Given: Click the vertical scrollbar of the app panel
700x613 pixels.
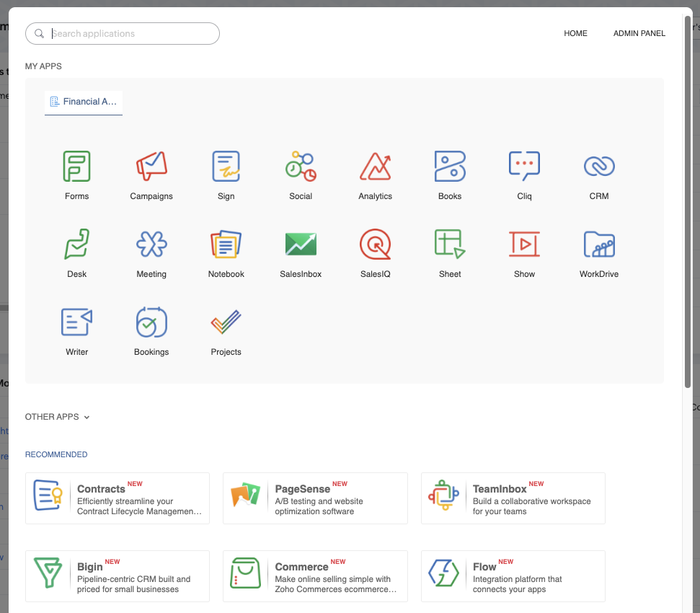Looking at the screenshot, I should point(688,202).
